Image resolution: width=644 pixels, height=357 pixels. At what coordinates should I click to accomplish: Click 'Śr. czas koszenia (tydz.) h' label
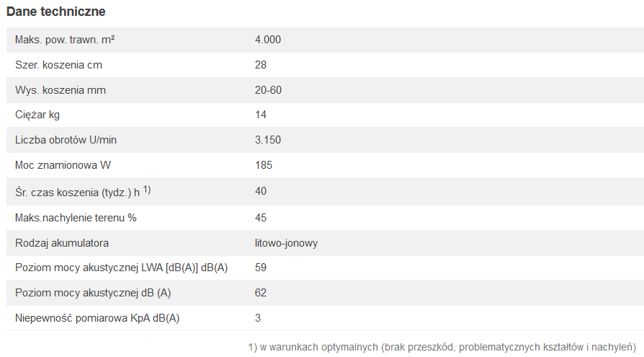click(x=78, y=193)
